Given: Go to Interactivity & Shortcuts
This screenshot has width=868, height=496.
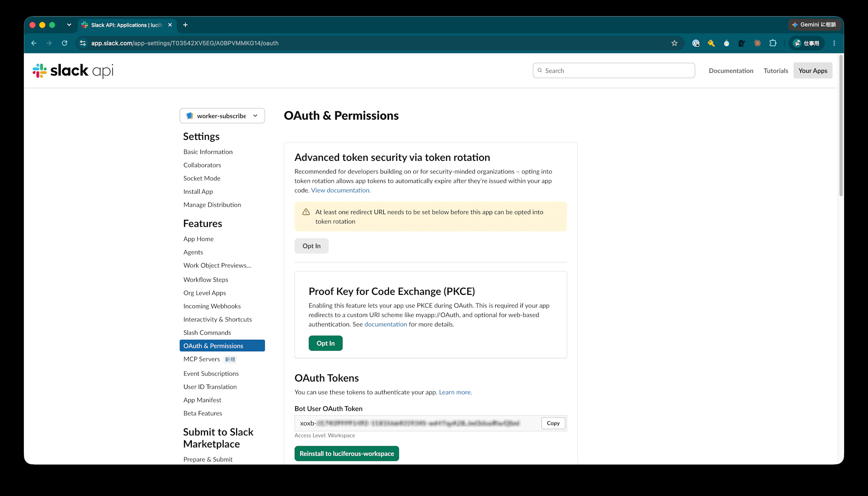Looking at the screenshot, I should pos(217,320).
